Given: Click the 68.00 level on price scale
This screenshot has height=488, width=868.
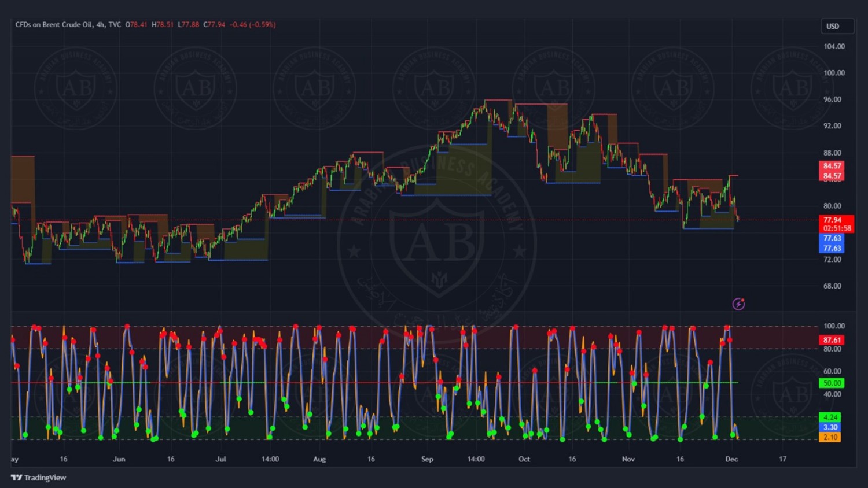Looking at the screenshot, I should [x=832, y=286].
